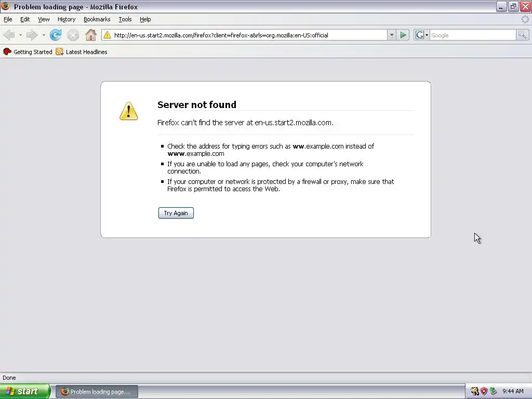Viewport: 532px width, 399px height.
Task: Click the yellow warning triangle in error box
Action: [x=129, y=111]
